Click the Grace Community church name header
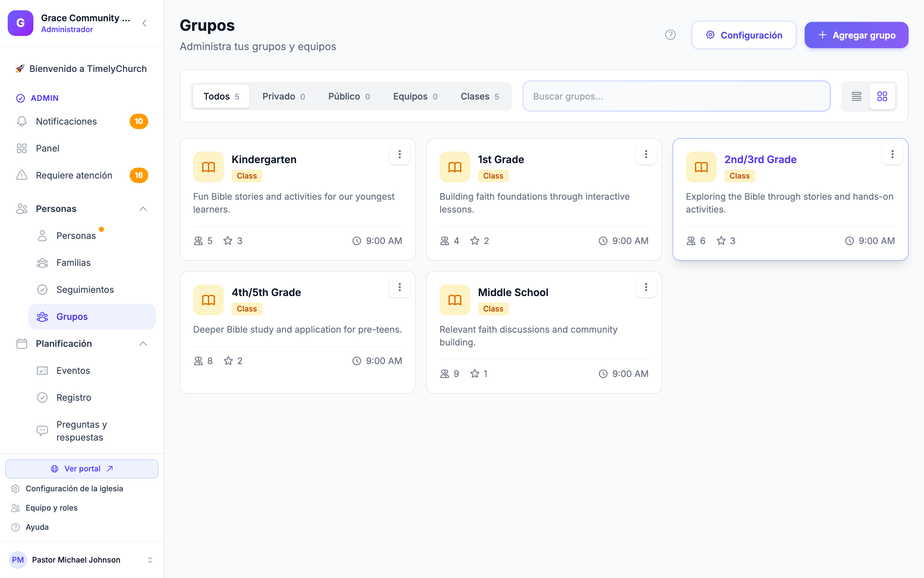 [86, 18]
